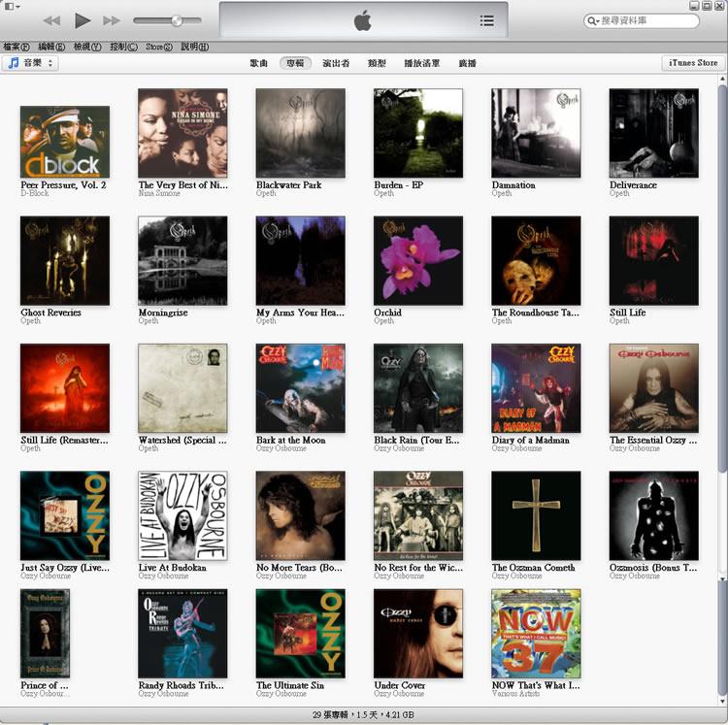Switch to the 歌曲 view tab
Viewport: 728px width, 725px height.
[258, 63]
